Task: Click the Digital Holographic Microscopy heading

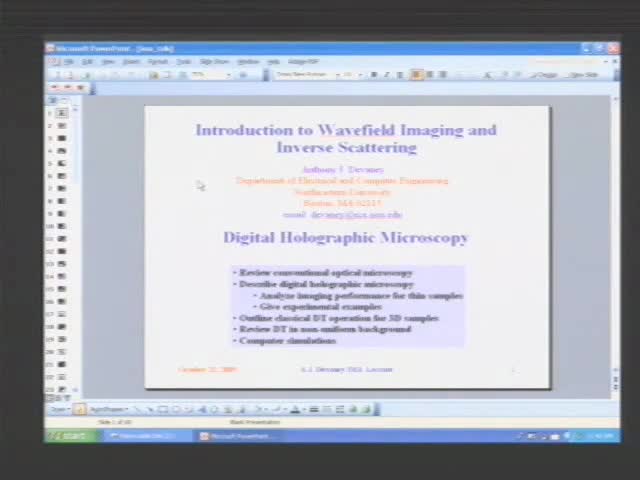Action: (345, 238)
